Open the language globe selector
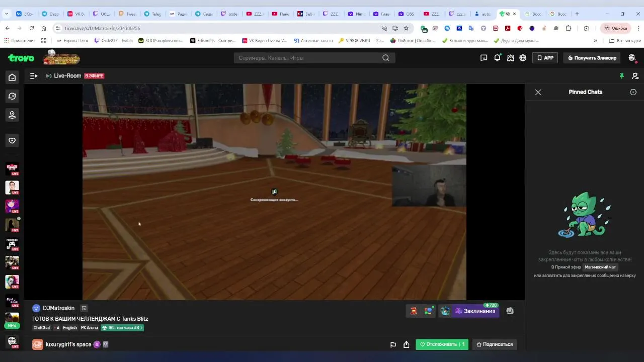The image size is (644, 362). [x=523, y=58]
